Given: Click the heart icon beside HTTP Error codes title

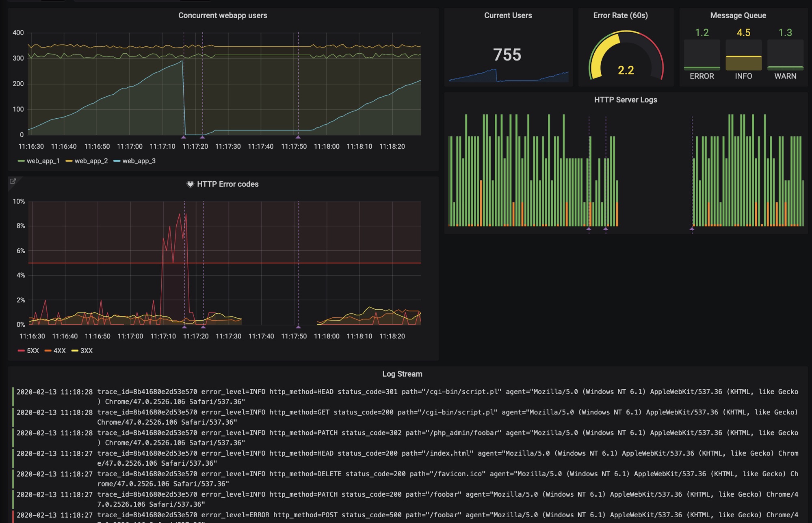Looking at the screenshot, I should [190, 184].
